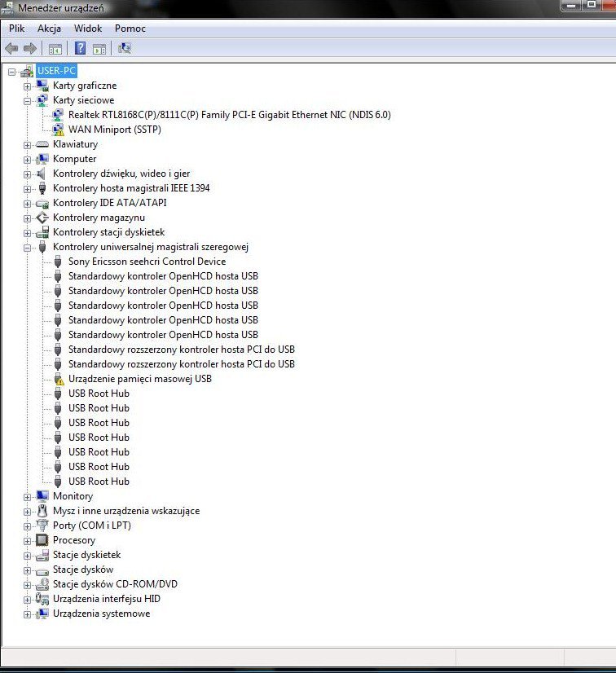Click the Kontrolery stacji dyskietek icon
616x673 pixels.
point(42,233)
